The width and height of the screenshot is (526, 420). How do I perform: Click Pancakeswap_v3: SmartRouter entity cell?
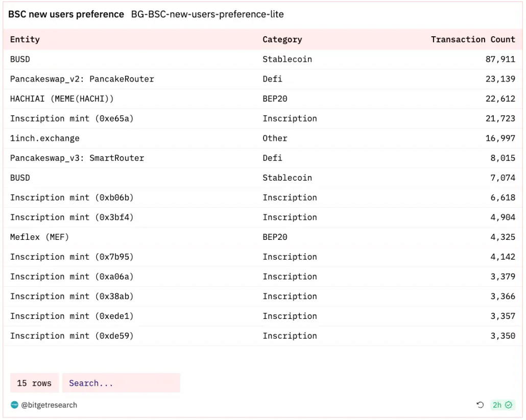point(77,158)
